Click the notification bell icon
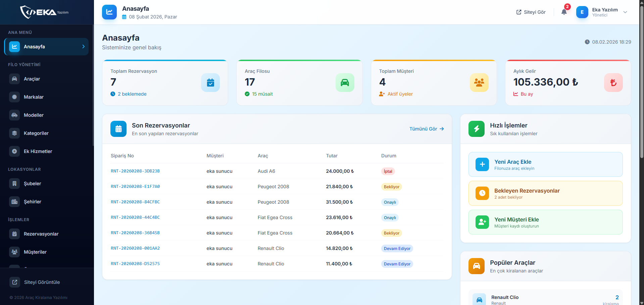Screen dimensions: 644x305 (x=564, y=12)
